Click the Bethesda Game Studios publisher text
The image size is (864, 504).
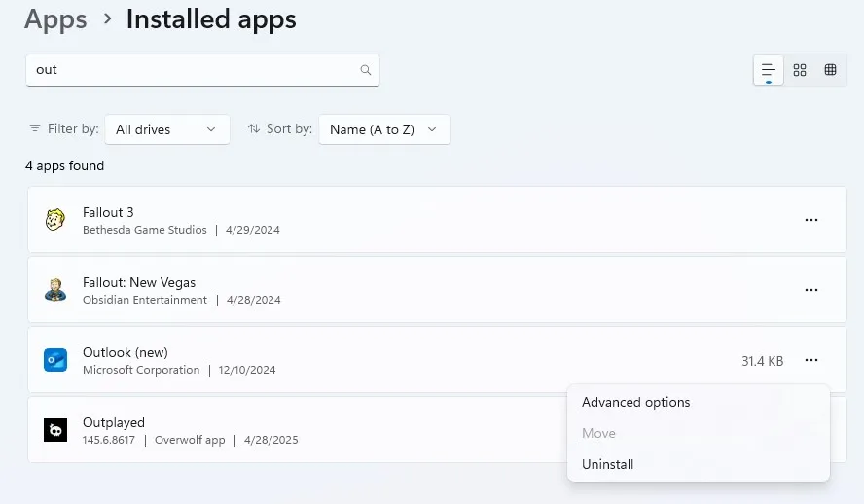coord(144,230)
